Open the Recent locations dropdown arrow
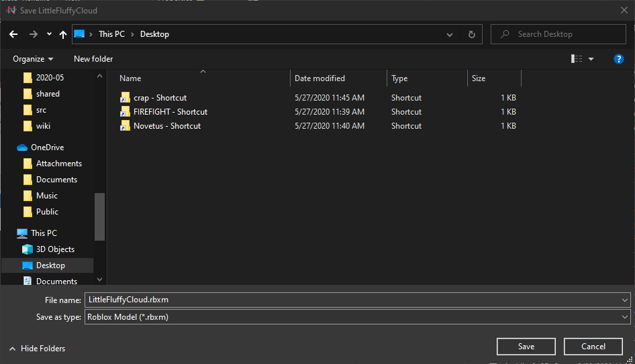635x364 pixels. pyautogui.click(x=49, y=34)
